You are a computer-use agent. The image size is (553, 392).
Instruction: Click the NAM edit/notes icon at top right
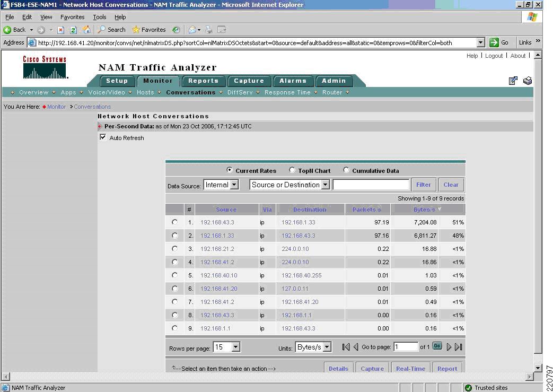click(x=513, y=81)
